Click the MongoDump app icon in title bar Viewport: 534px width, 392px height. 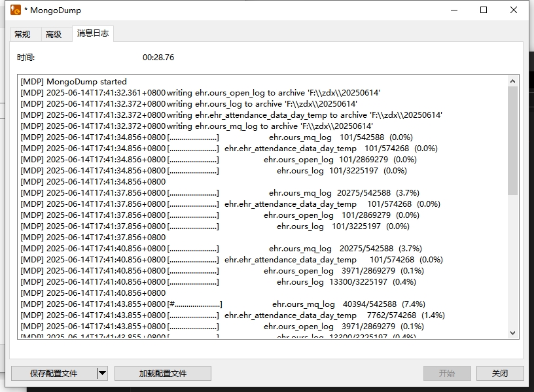coord(16,10)
